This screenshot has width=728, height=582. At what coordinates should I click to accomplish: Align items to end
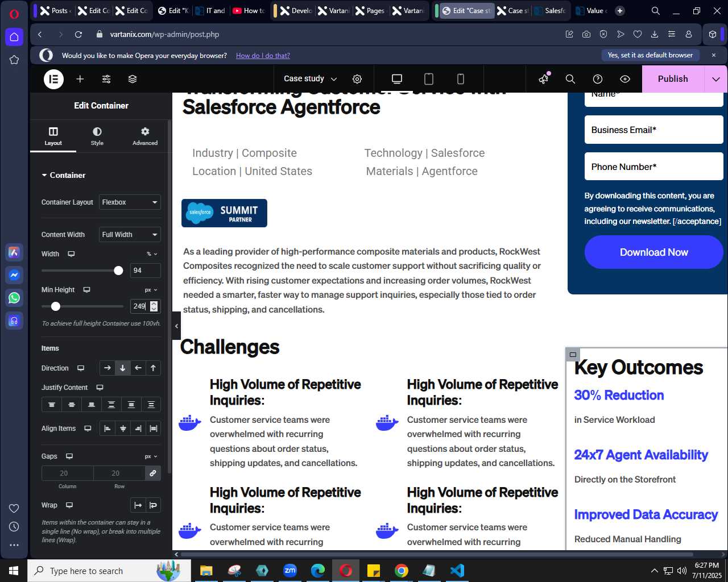[138, 429]
